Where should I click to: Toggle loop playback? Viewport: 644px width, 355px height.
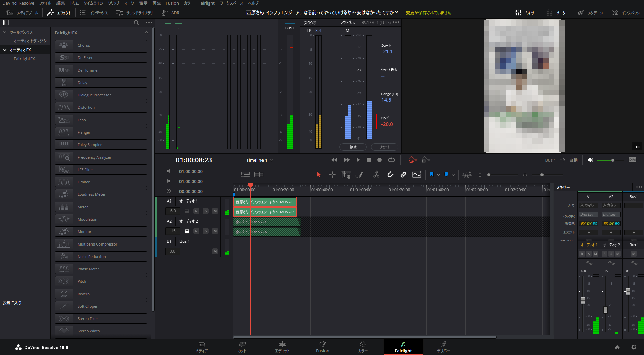[391, 160]
